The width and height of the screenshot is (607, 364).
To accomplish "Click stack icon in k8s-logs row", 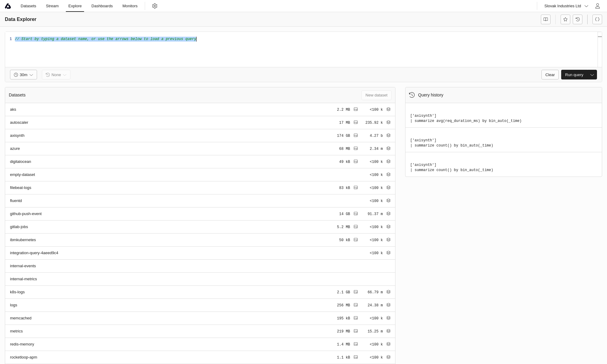I will (388, 292).
